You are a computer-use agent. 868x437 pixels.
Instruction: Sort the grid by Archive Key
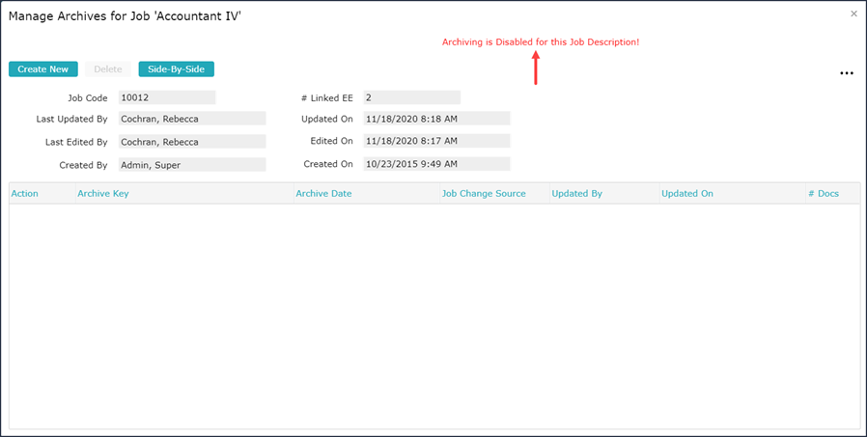(x=103, y=194)
